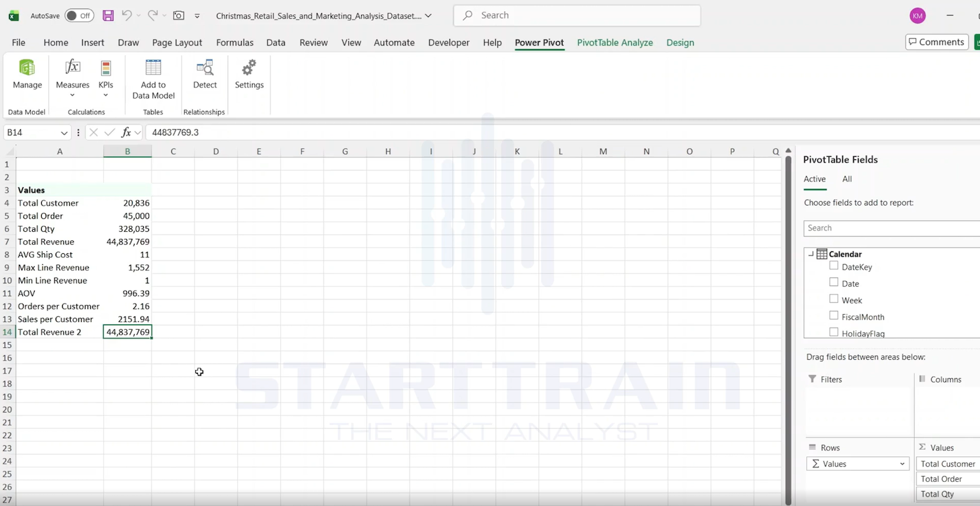Cancel formula entry with X icon
Viewport: 980px width, 506px height.
tap(93, 133)
